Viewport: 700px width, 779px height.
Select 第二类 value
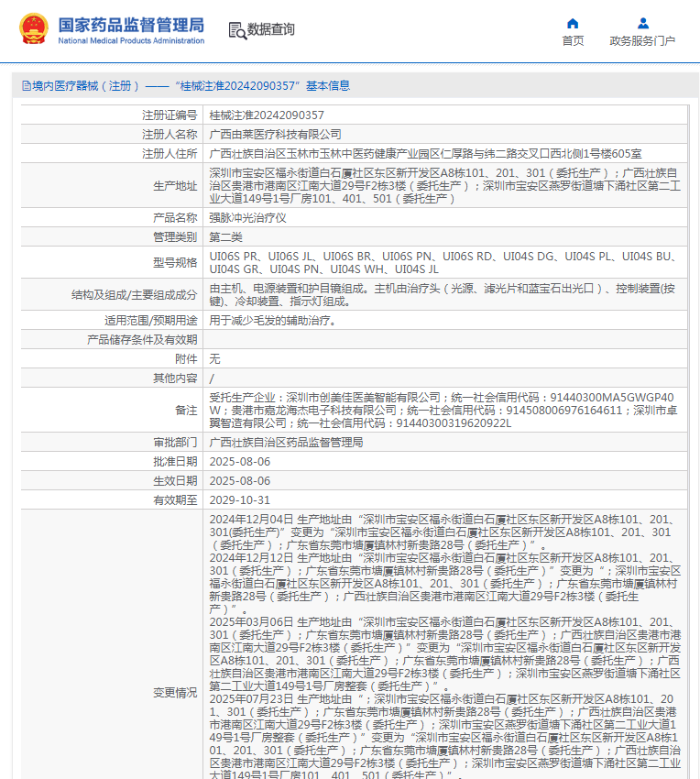pos(225,237)
